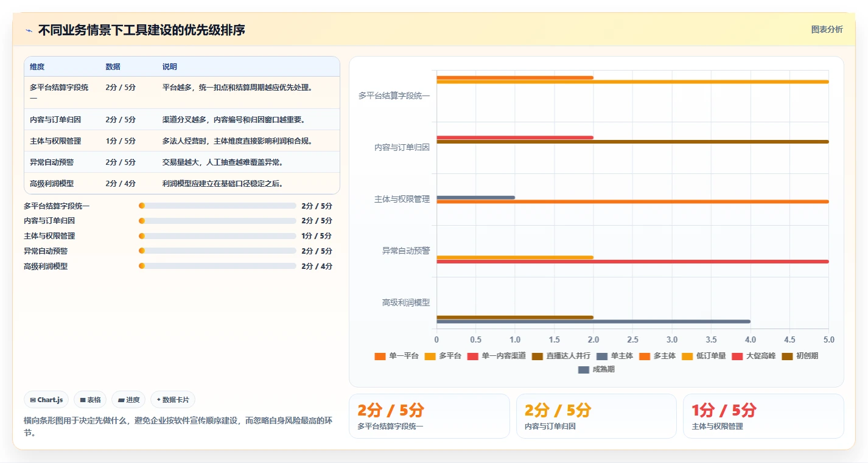Click the 2分 / 4分 cell in the table

pyautogui.click(x=121, y=183)
